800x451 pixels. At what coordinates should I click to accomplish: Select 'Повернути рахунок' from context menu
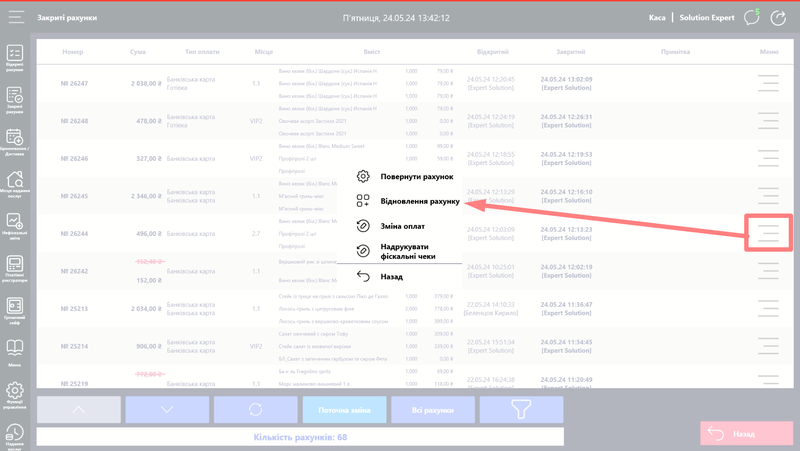[416, 177]
